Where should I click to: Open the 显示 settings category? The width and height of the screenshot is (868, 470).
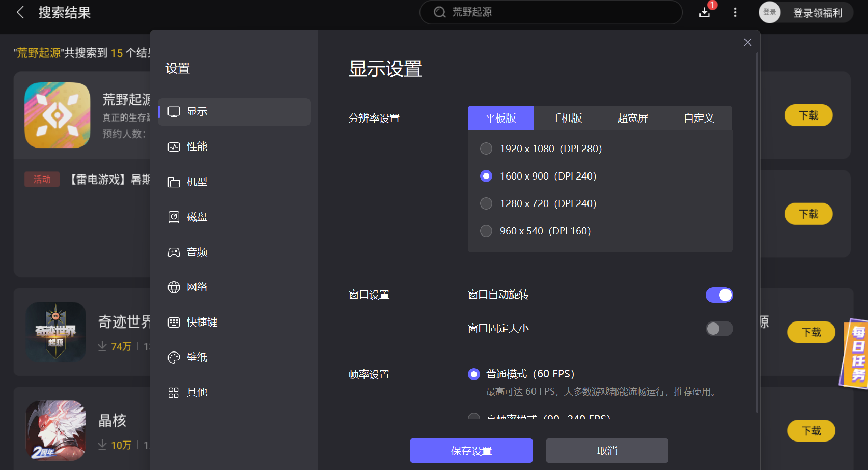(234, 112)
